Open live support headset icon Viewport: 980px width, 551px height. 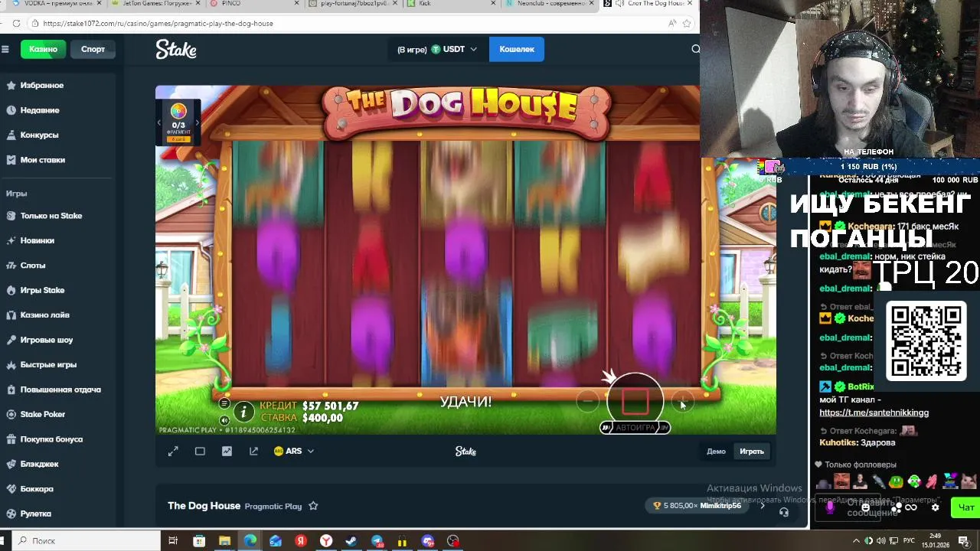click(783, 512)
